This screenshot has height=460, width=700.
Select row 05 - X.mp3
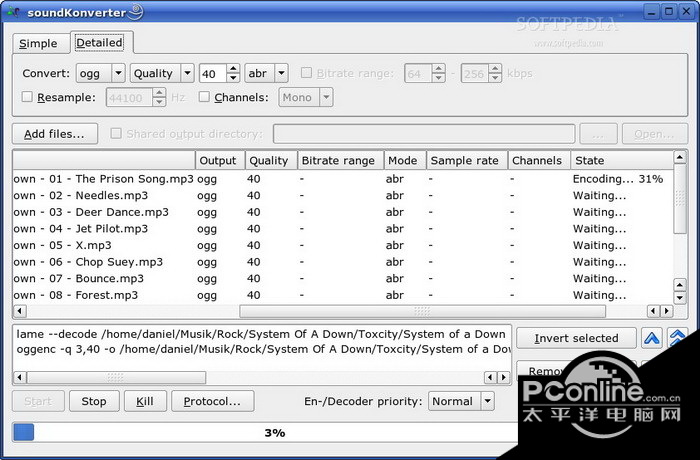tap(343, 245)
